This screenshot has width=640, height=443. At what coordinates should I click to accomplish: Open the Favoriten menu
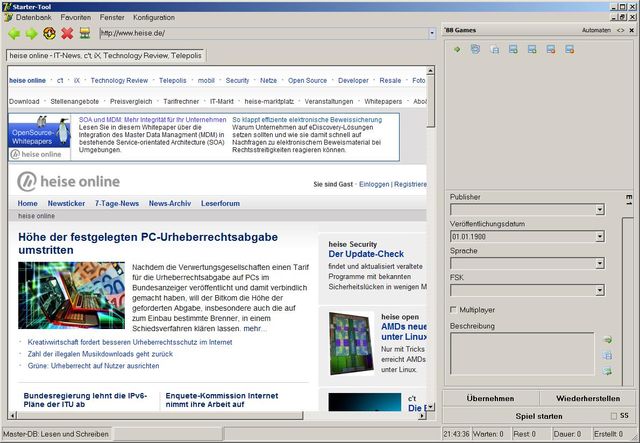click(x=76, y=18)
